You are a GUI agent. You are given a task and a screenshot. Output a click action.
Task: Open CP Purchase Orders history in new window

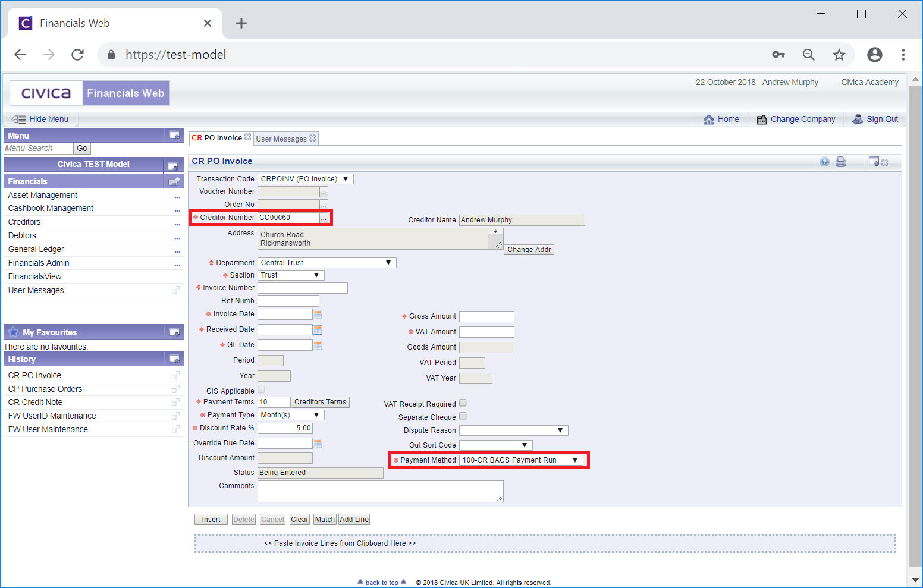click(x=175, y=389)
